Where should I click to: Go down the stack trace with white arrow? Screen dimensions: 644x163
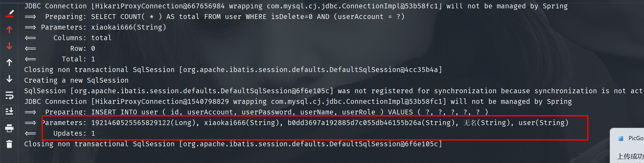pos(9,79)
